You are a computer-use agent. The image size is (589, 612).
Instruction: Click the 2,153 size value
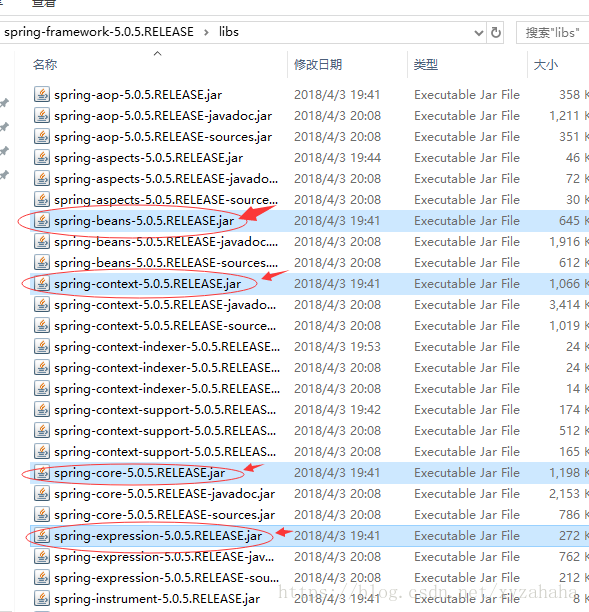pyautogui.click(x=564, y=494)
